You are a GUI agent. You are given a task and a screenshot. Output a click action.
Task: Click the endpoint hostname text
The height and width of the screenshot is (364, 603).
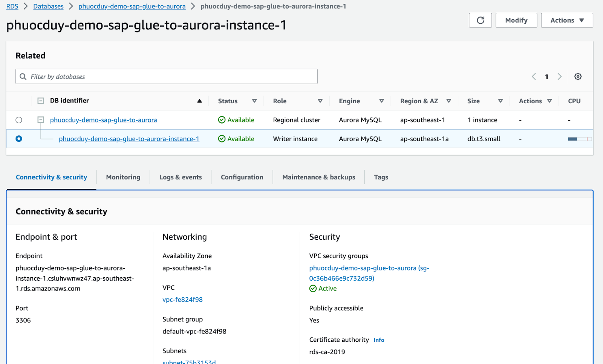pyautogui.click(x=75, y=278)
